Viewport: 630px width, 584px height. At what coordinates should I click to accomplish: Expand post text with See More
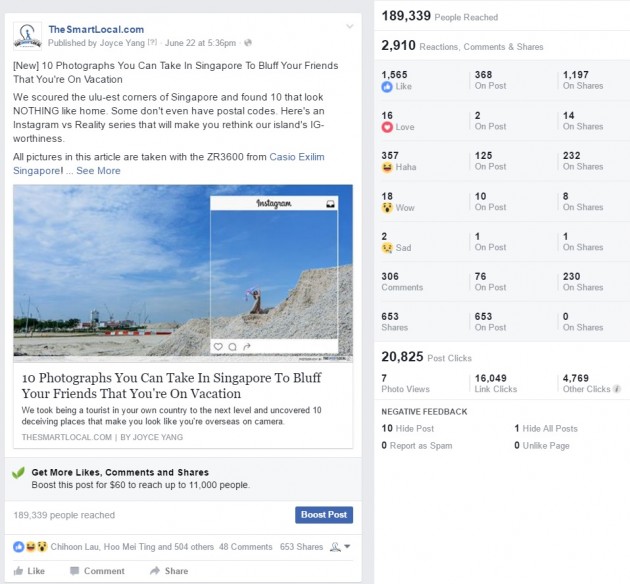[x=98, y=171]
